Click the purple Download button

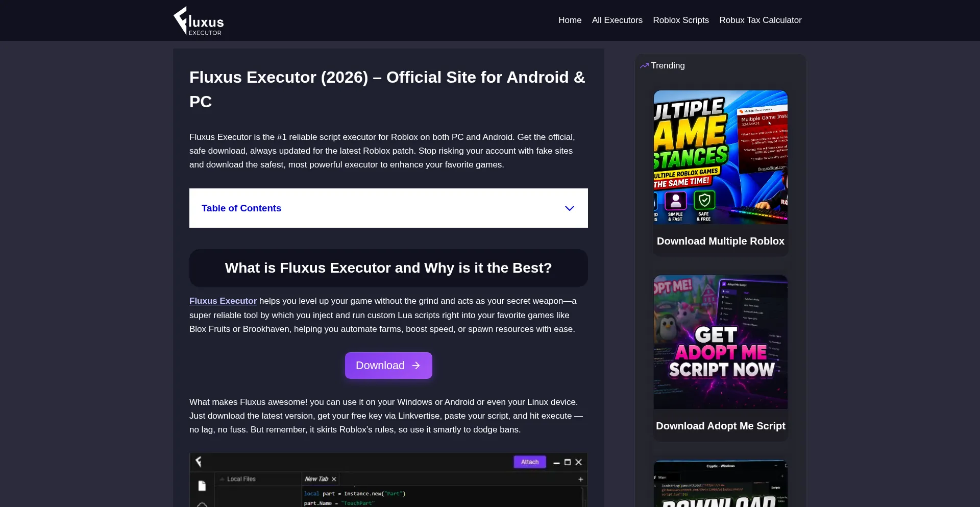388,366
